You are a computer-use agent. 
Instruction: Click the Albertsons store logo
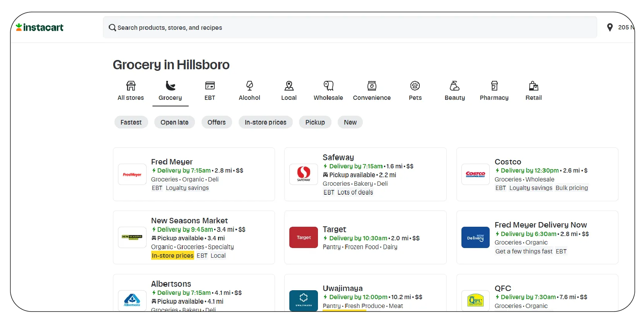click(x=132, y=300)
